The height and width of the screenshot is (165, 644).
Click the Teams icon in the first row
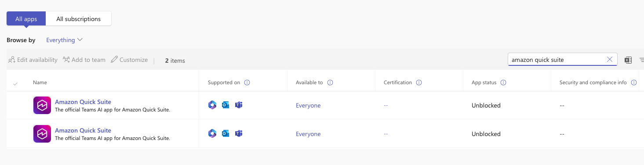tap(239, 105)
